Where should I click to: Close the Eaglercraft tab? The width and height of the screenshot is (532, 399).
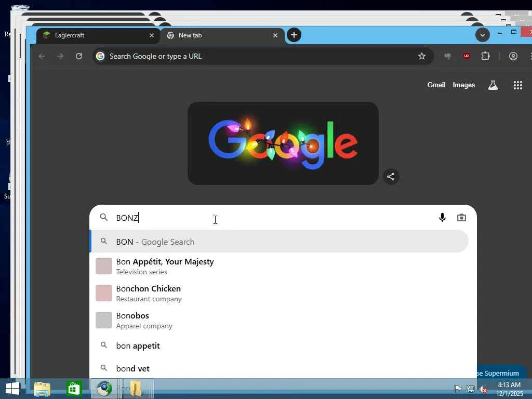(152, 35)
